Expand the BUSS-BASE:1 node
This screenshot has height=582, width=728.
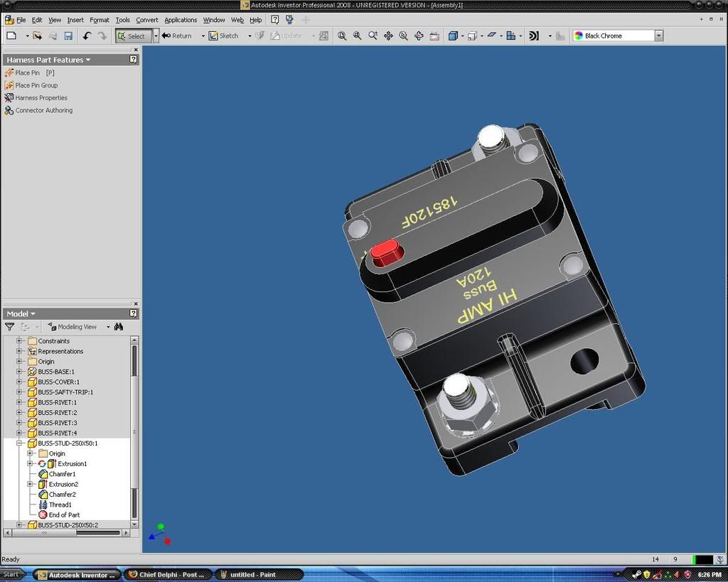(19, 371)
